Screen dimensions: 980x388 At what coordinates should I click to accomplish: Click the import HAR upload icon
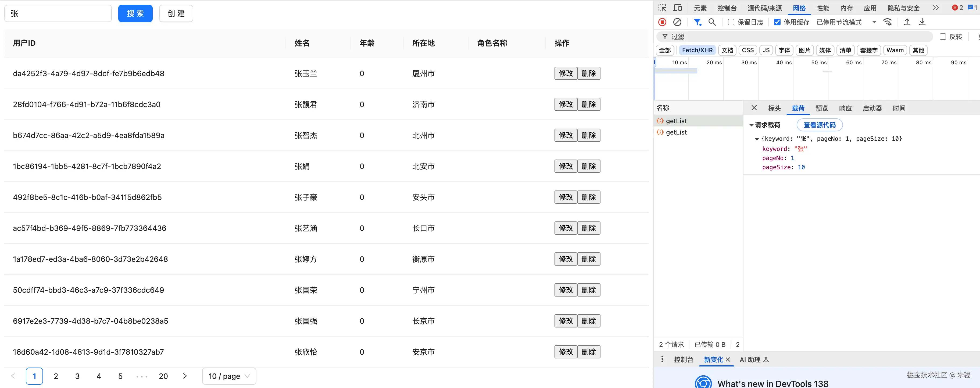point(907,22)
